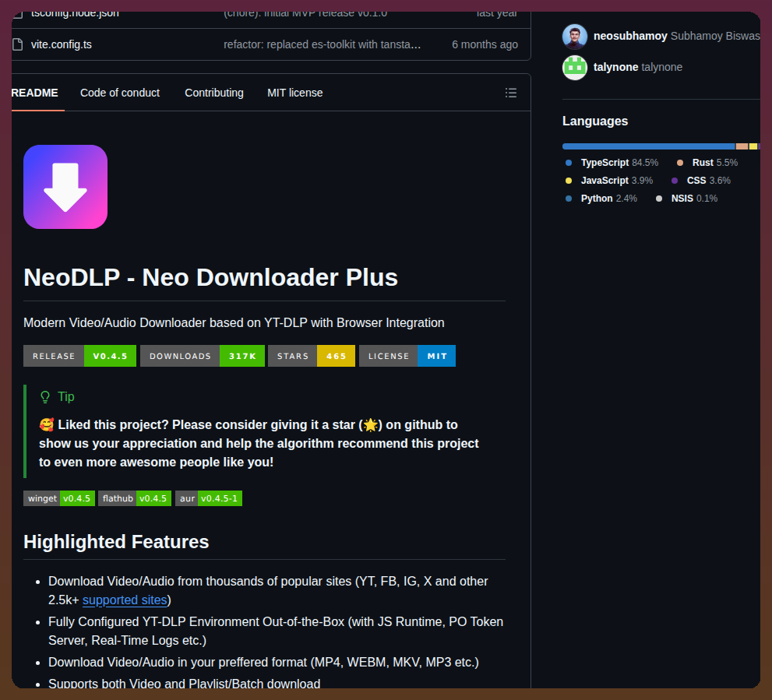Click the Stars 465 badge
Image resolution: width=772 pixels, height=700 pixels.
click(311, 356)
